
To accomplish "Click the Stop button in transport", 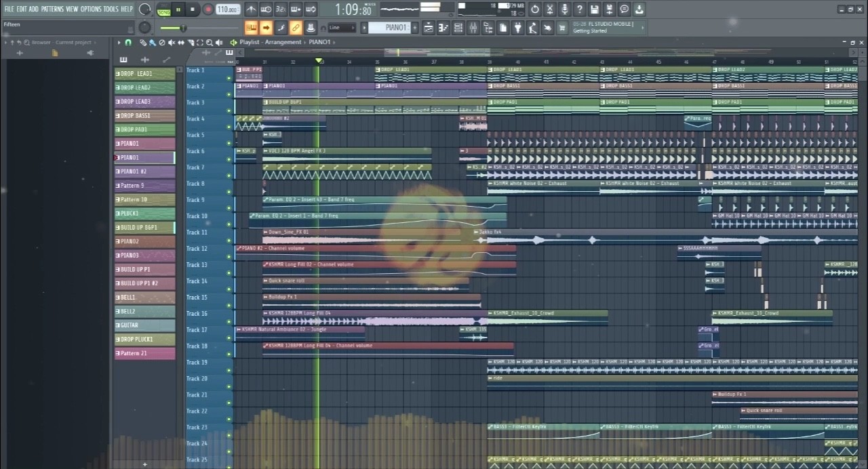I will coord(193,9).
